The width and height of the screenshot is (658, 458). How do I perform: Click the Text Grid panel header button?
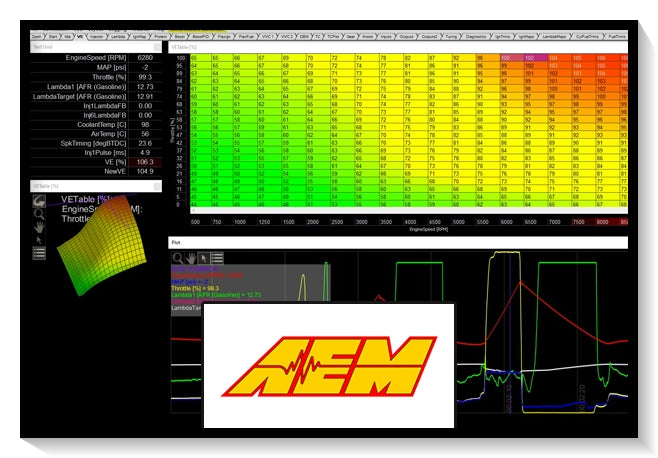coord(157,47)
